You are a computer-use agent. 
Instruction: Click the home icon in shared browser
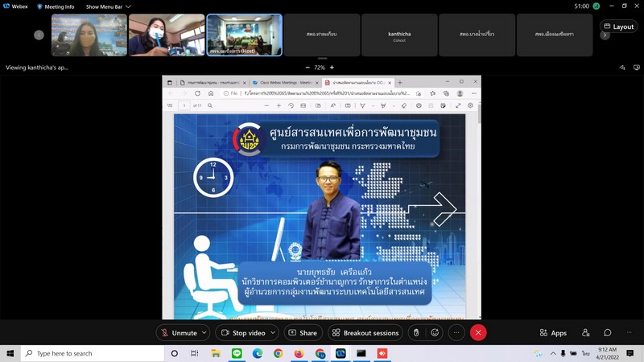[211, 93]
